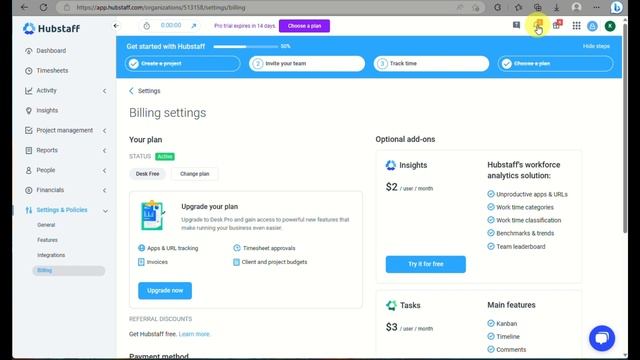Click the Hubstaff logo

pos(51,28)
